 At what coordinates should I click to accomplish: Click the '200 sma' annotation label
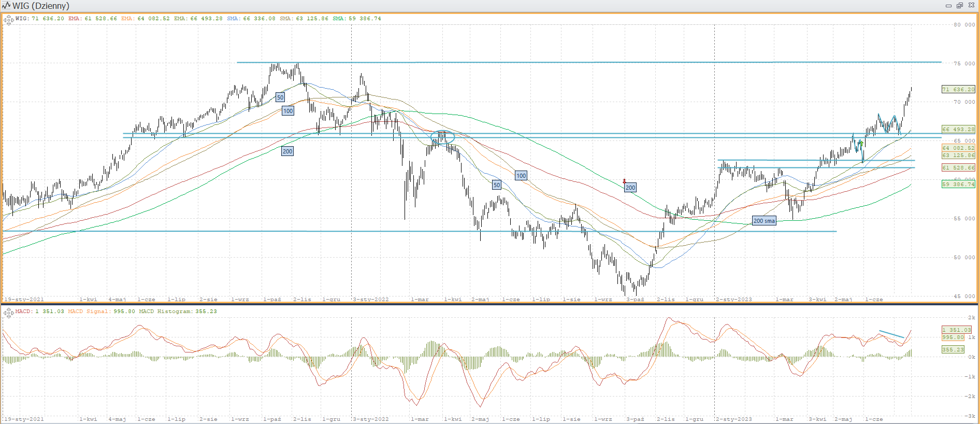coord(764,221)
